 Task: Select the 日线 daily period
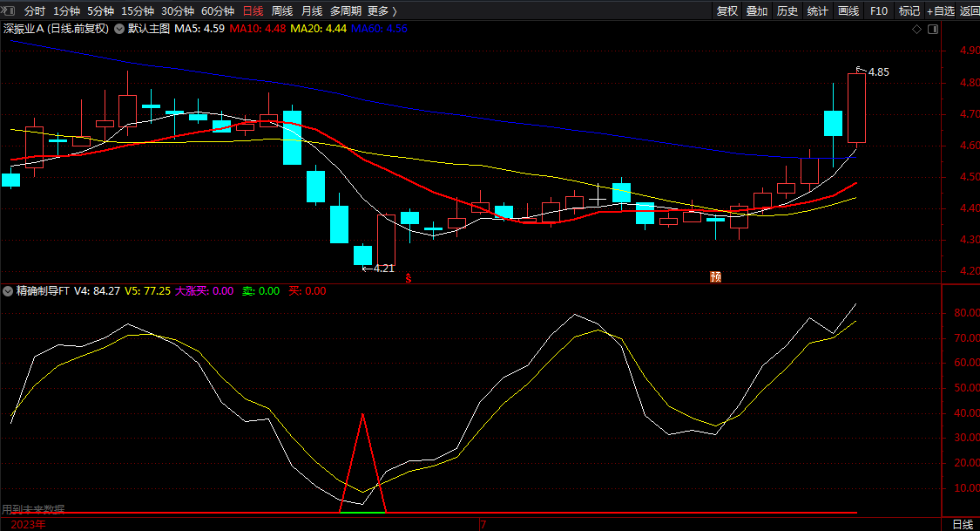[253, 11]
